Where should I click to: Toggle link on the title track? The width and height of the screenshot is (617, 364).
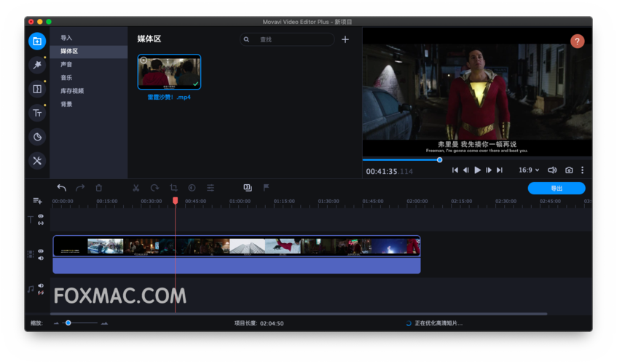pyautogui.click(x=41, y=223)
